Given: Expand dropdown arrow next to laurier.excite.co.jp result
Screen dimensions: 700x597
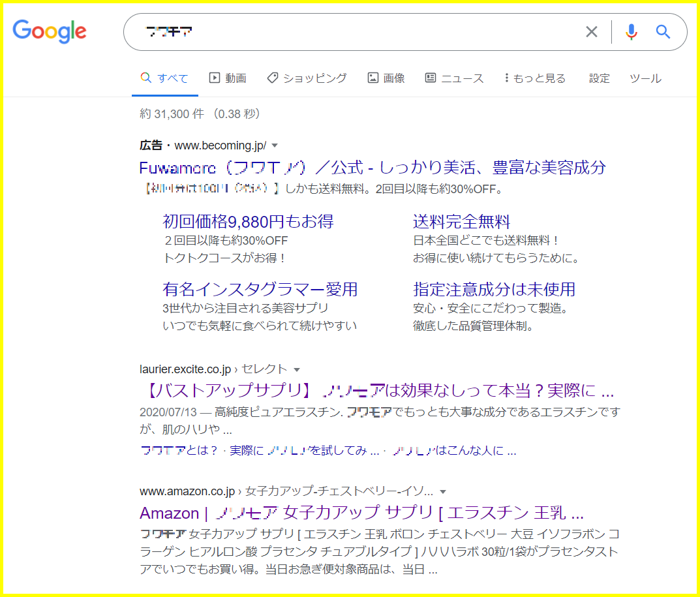Looking at the screenshot, I should click(x=297, y=370).
